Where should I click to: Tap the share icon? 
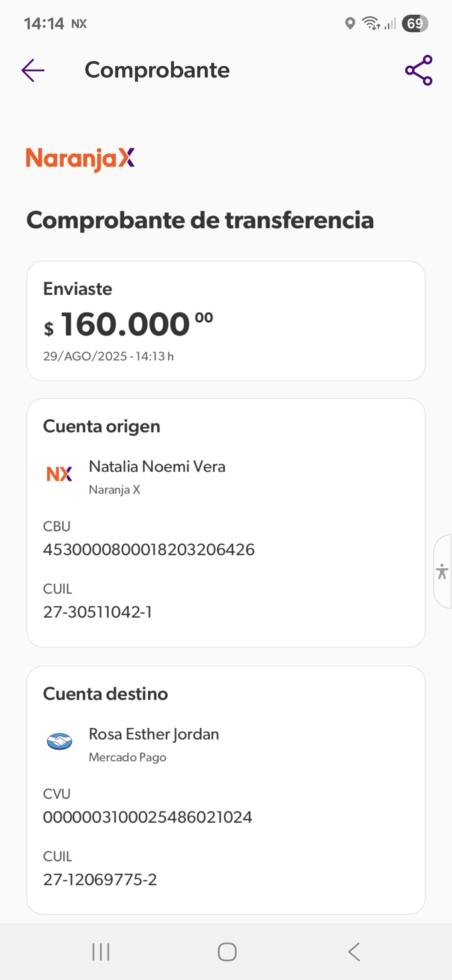pyautogui.click(x=419, y=70)
